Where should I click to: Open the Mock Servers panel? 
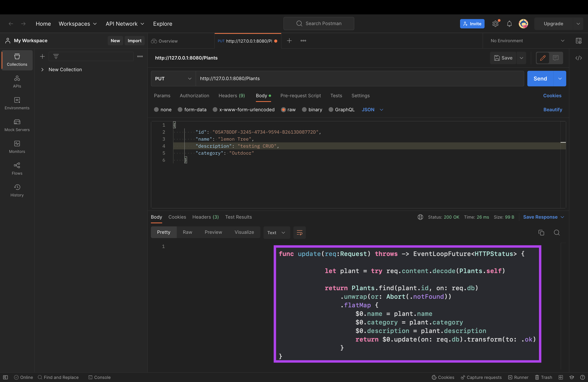pos(17,125)
